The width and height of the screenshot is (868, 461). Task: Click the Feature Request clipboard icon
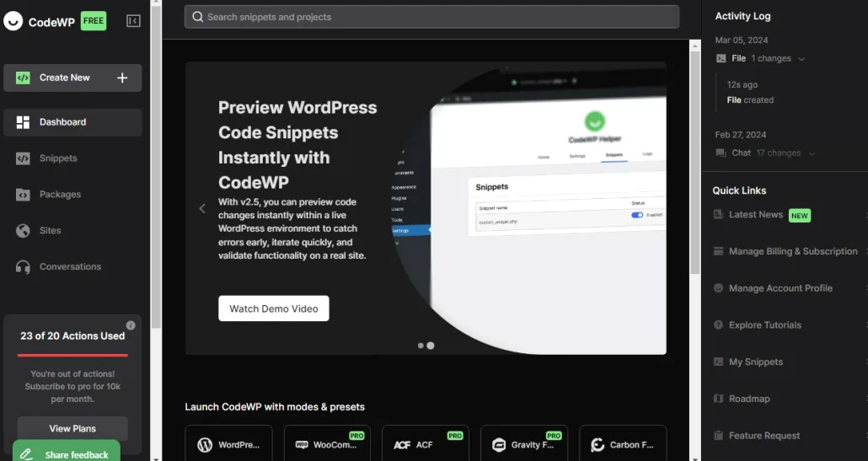pyautogui.click(x=719, y=436)
